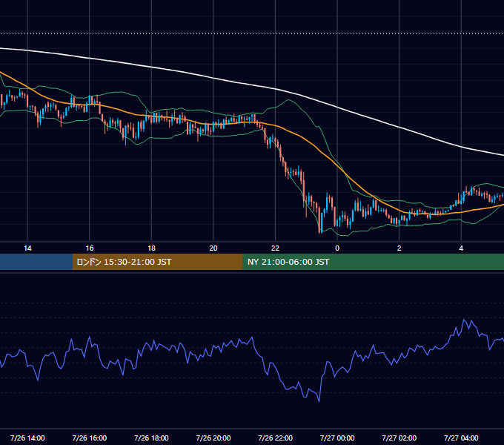This screenshot has height=445, width=504.
Task: Click the 4 hour label on price chart axis
Action: coord(461,248)
